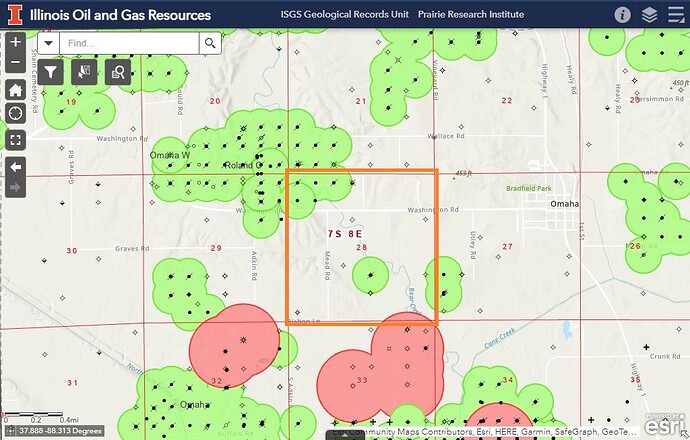Return to default home extent

pyautogui.click(x=15, y=90)
